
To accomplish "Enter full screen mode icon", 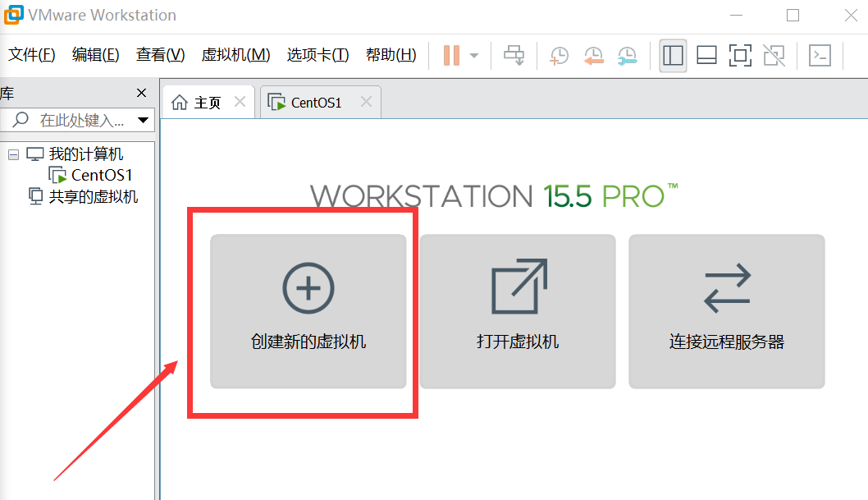I will click(740, 55).
